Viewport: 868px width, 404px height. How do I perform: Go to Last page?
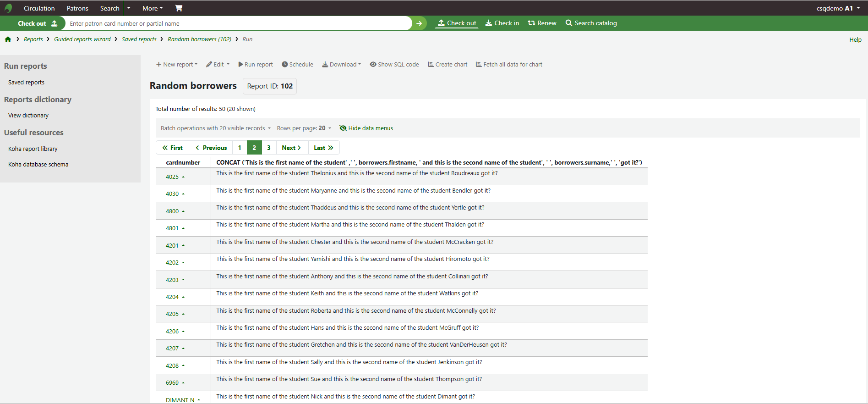coord(323,148)
